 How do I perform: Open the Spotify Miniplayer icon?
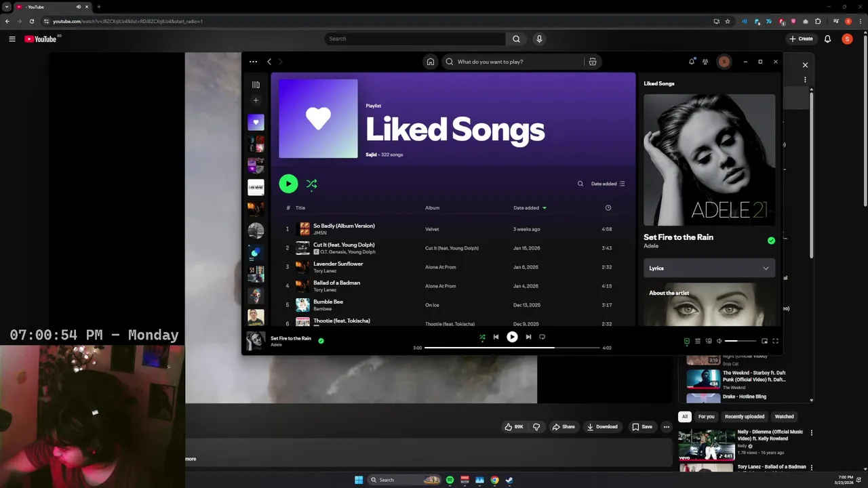click(764, 341)
